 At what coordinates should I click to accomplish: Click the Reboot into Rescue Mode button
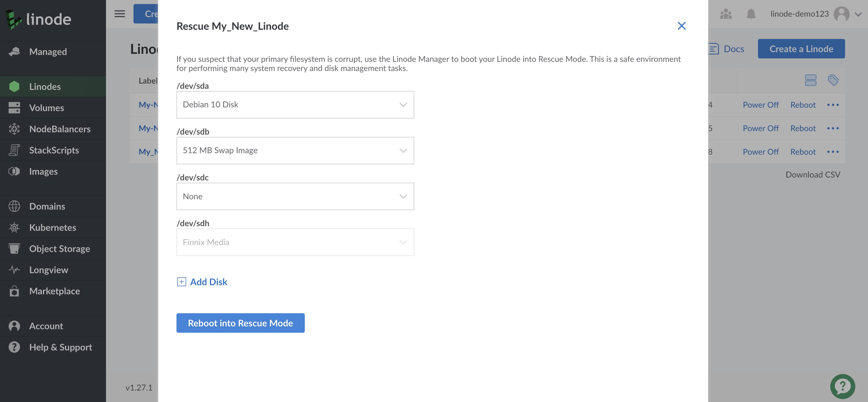pos(240,323)
